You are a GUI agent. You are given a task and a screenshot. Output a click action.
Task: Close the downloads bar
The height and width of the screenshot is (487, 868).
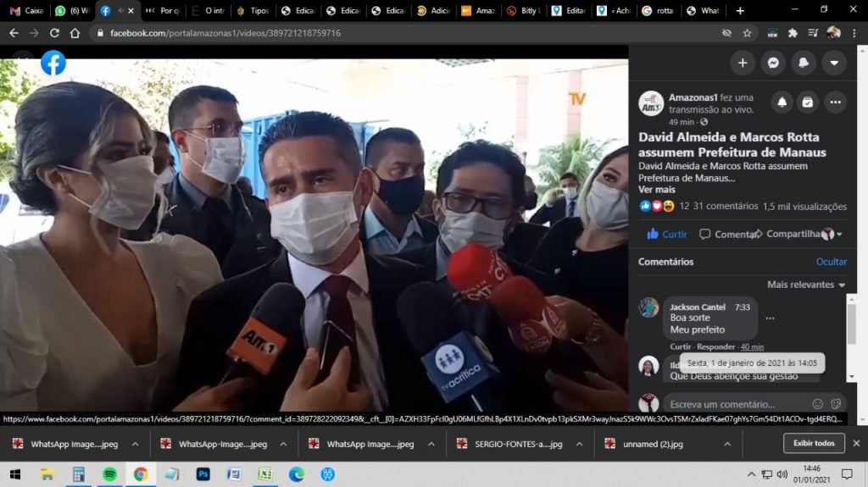point(856,443)
